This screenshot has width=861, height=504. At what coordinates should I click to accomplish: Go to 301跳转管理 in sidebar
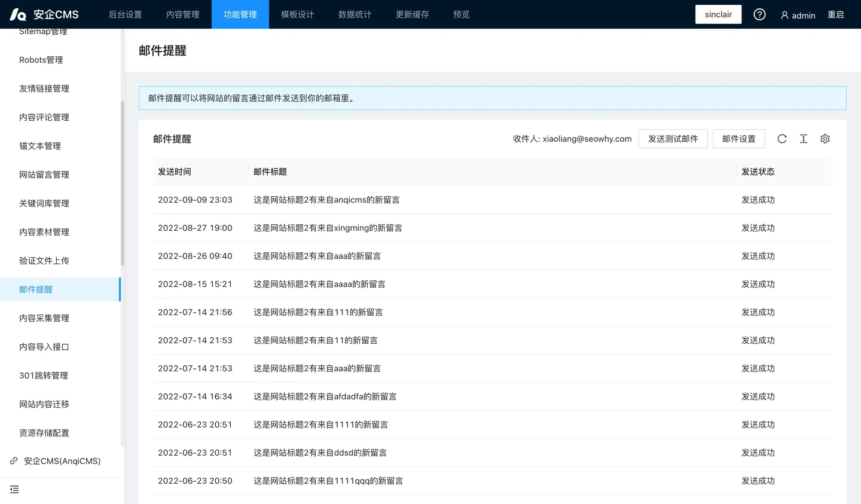click(x=60, y=375)
